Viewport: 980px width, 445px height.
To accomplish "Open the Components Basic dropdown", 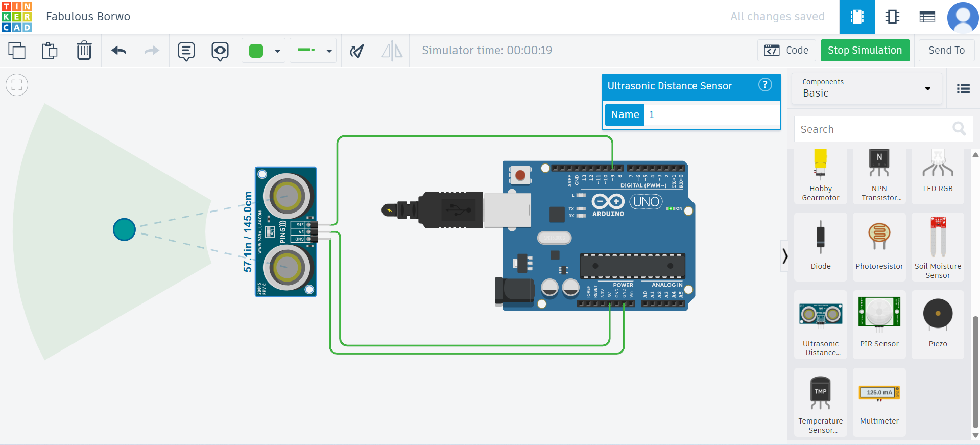I will pos(867,88).
